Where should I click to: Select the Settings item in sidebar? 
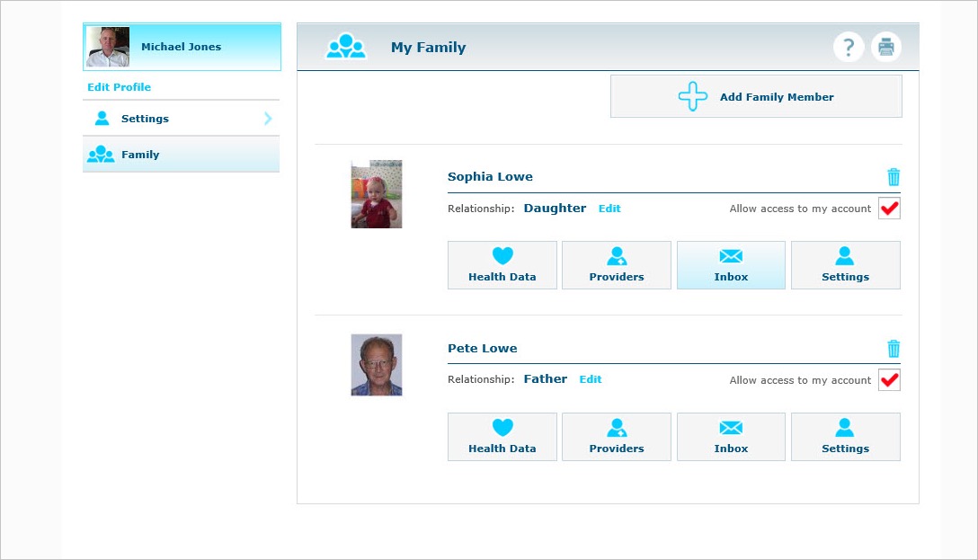pos(181,119)
